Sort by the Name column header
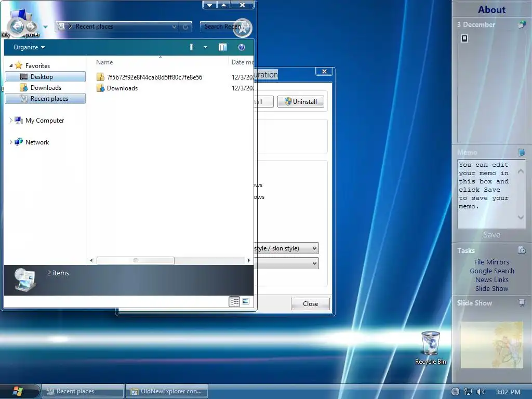Image resolution: width=532 pixels, height=399 pixels. [104, 62]
